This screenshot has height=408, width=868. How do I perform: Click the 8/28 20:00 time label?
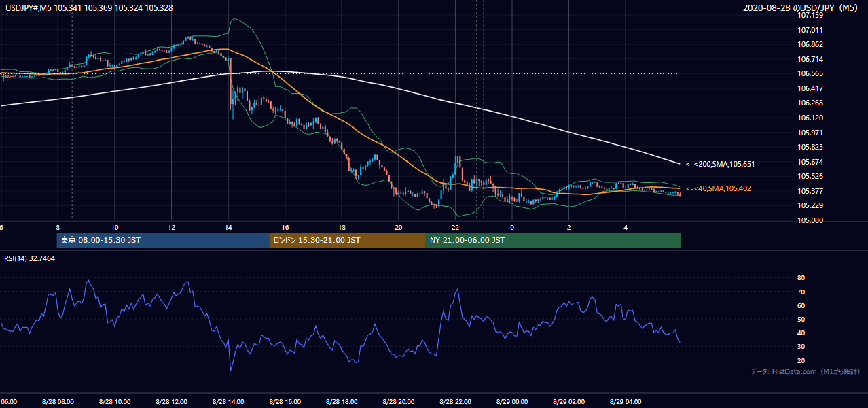tap(399, 402)
